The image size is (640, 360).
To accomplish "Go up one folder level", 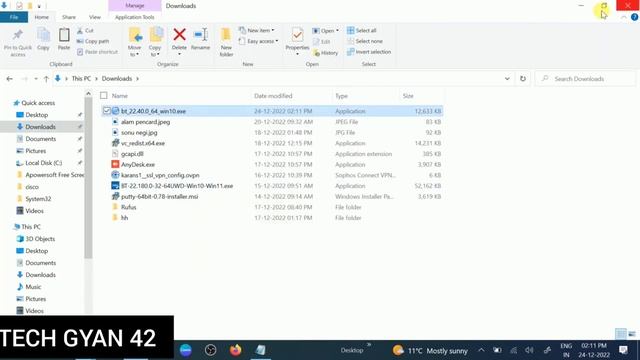I will point(46,79).
